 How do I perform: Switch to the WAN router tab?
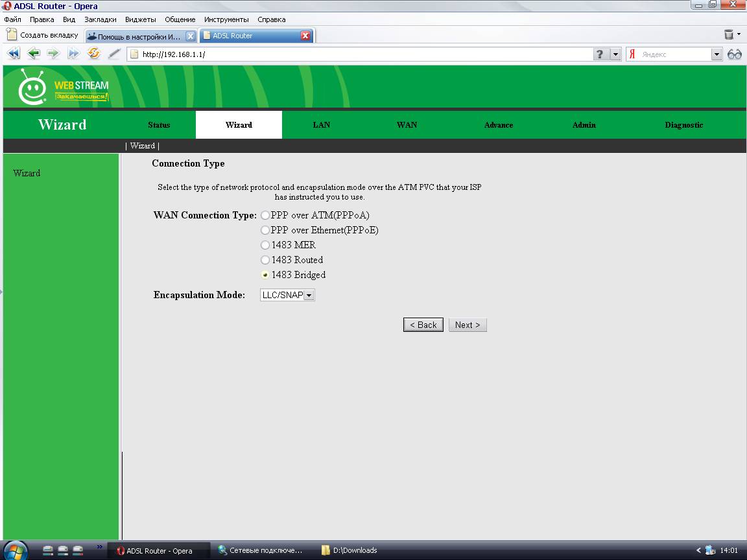[x=407, y=125]
